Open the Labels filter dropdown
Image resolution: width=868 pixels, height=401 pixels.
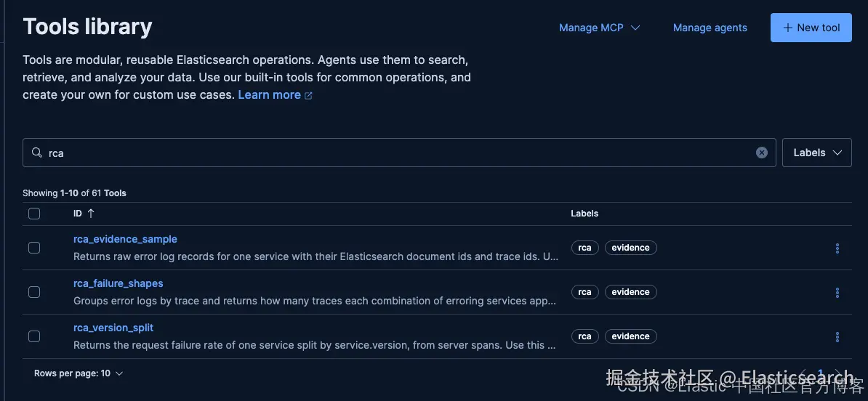(816, 153)
